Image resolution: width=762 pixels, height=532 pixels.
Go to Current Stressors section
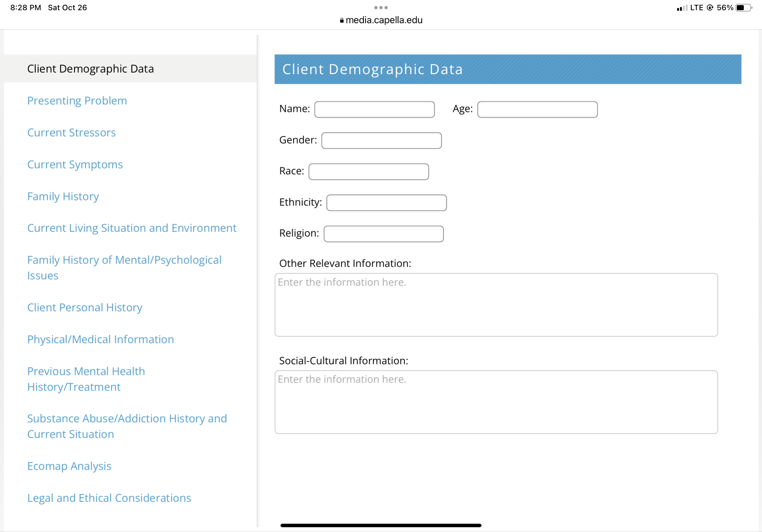coord(71,133)
